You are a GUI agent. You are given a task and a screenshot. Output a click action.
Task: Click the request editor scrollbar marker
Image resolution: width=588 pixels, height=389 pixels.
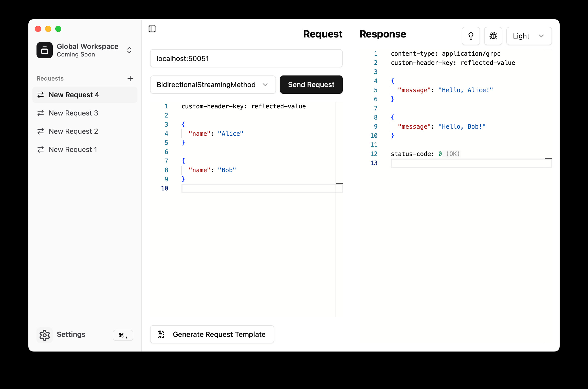click(339, 184)
